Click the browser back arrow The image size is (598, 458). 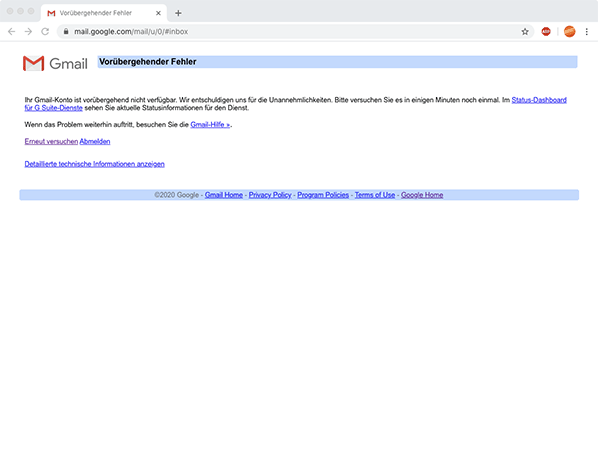pos(11,32)
